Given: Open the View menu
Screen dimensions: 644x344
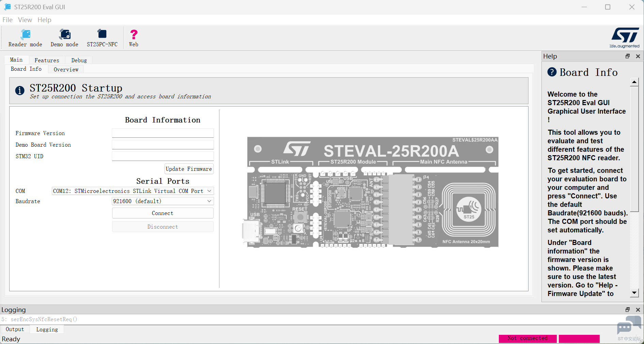Looking at the screenshot, I should 25,20.
